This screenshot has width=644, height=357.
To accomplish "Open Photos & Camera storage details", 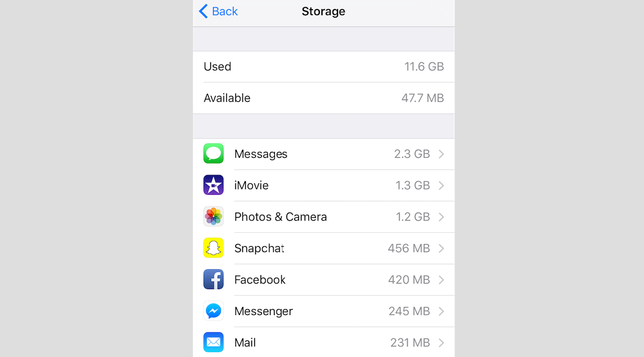I will pos(324,217).
